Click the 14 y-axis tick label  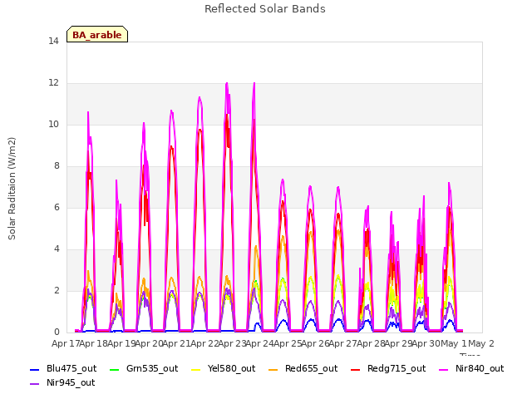(53, 41)
